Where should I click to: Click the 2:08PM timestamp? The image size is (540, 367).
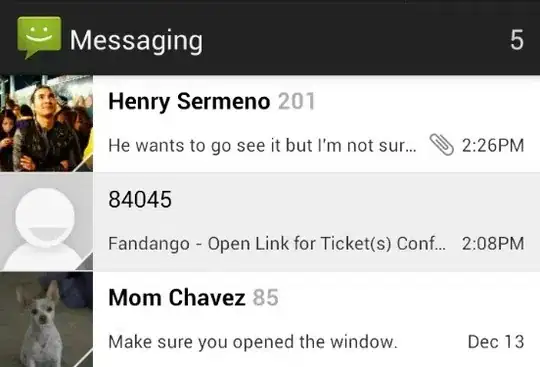point(493,244)
